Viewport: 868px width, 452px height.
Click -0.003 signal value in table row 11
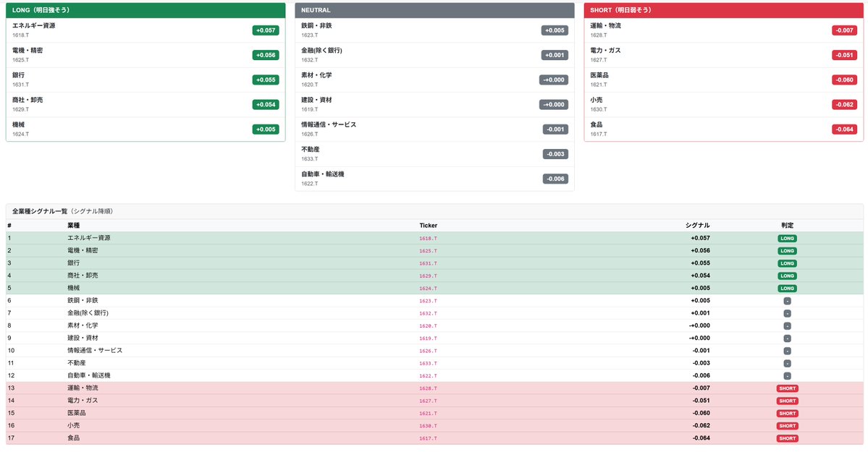pos(701,363)
